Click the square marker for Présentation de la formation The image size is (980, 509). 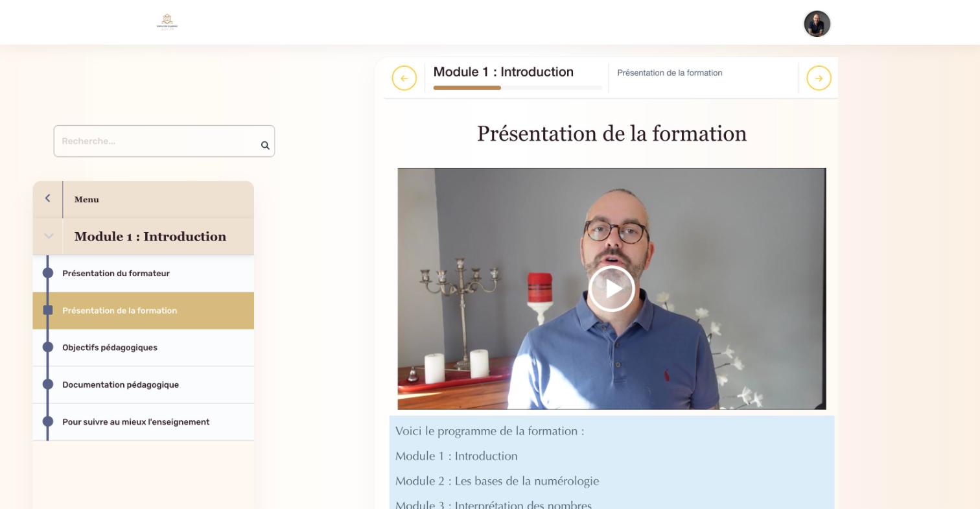coord(47,310)
